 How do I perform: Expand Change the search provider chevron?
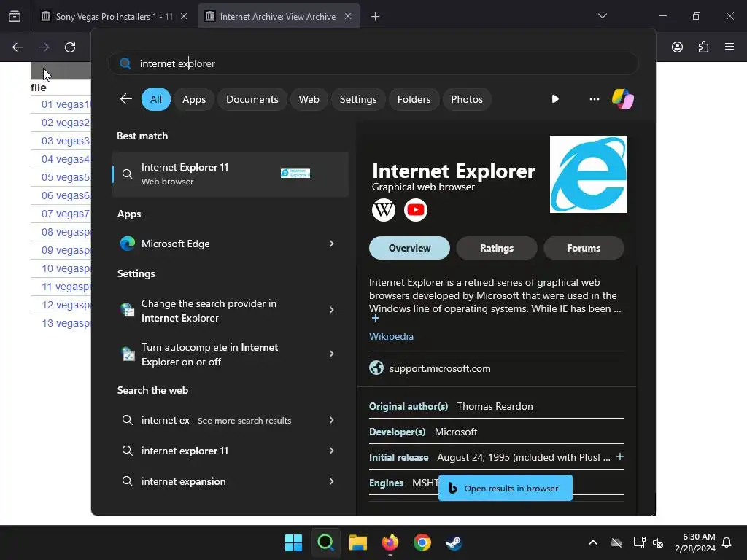332,310
